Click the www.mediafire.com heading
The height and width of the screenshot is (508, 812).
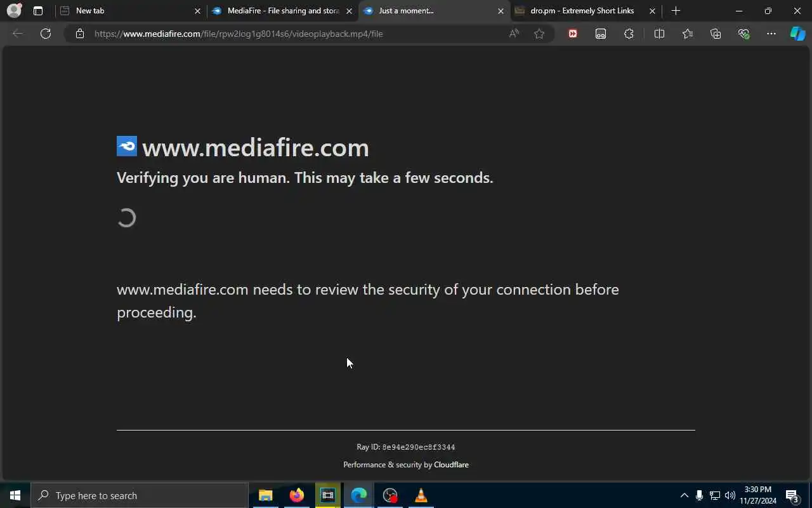click(255, 147)
